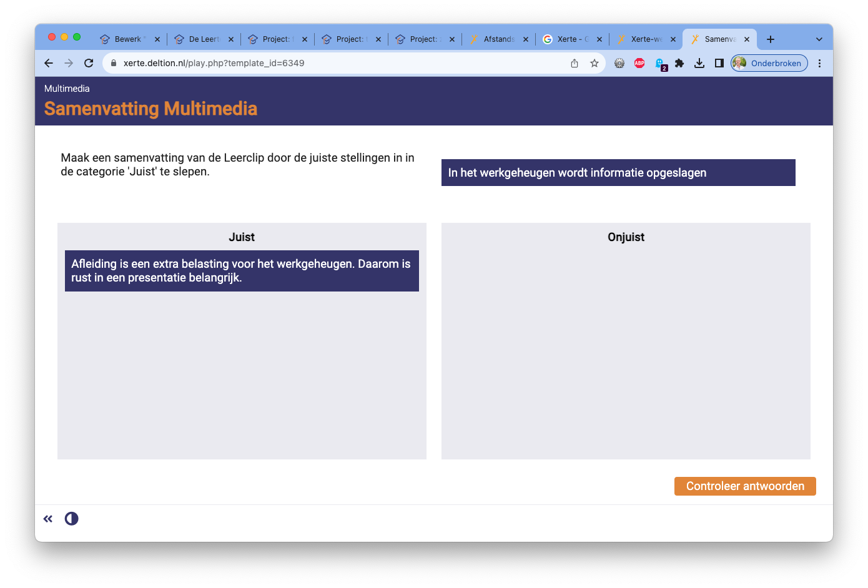Click Controleer antwoorden button
The image size is (868, 588).
tap(745, 486)
